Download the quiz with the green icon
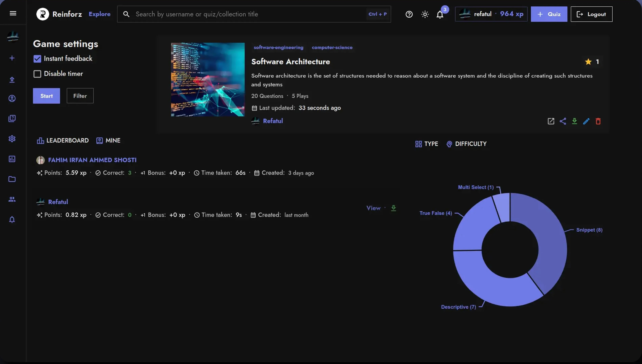 click(x=575, y=121)
